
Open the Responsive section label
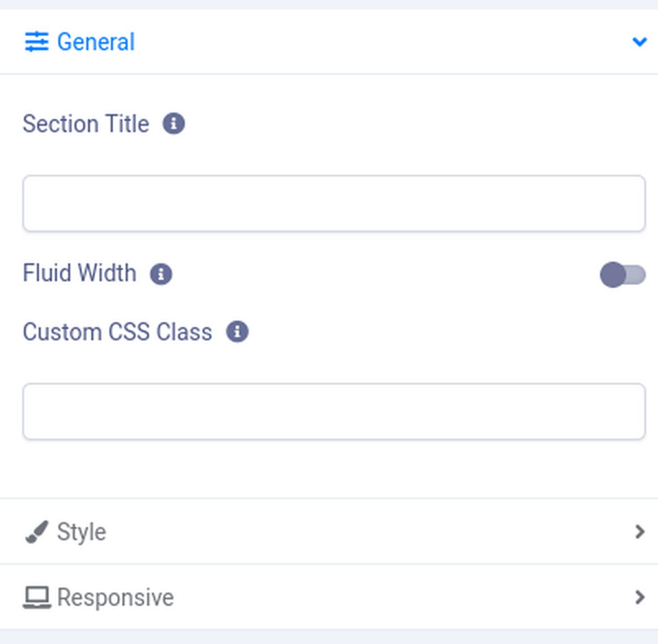[115, 597]
